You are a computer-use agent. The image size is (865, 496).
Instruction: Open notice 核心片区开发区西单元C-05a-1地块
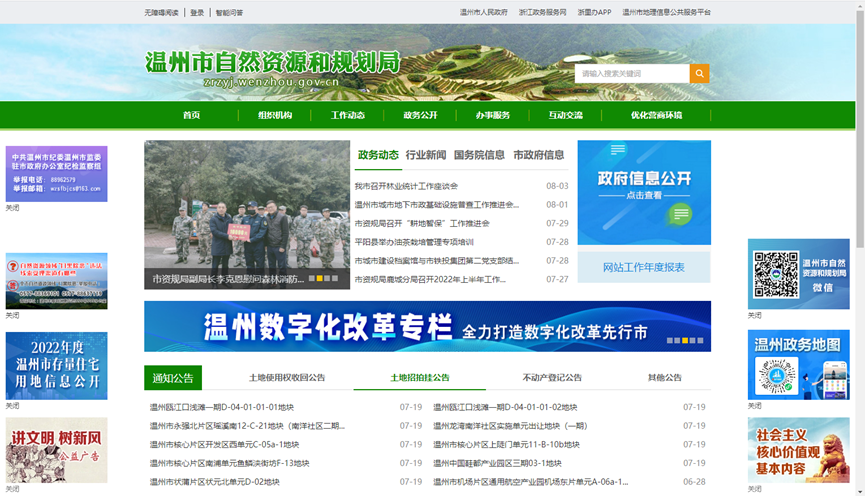[x=224, y=445]
